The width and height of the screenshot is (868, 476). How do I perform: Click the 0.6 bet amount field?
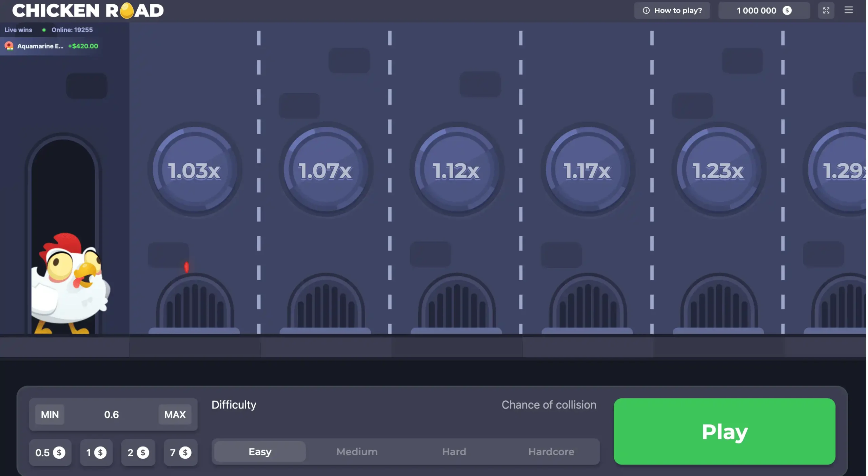(111, 414)
